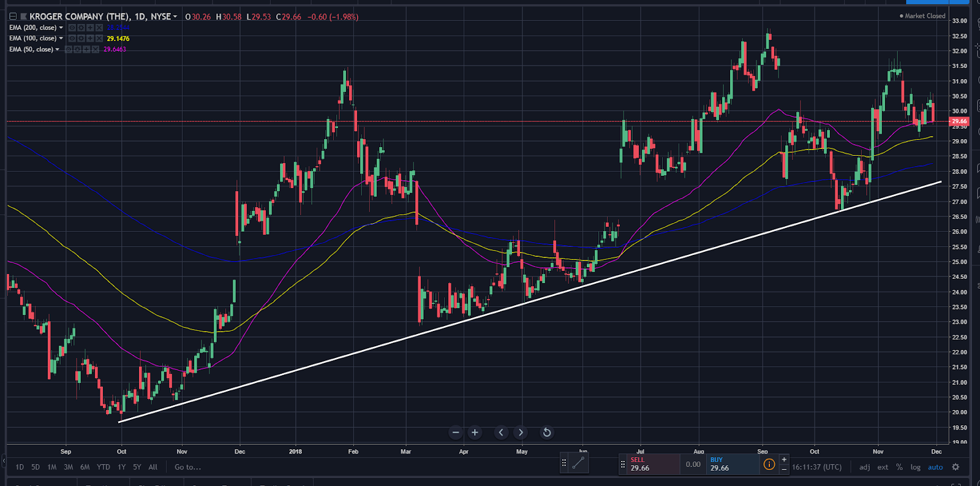The width and height of the screenshot is (980, 486).
Task: Click the Market Closed status indicator
Action: point(922,16)
